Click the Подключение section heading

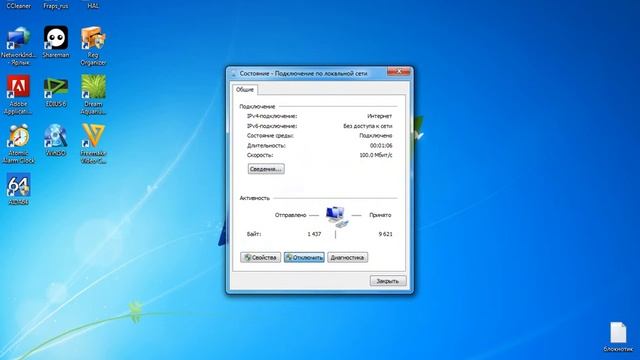(257, 107)
